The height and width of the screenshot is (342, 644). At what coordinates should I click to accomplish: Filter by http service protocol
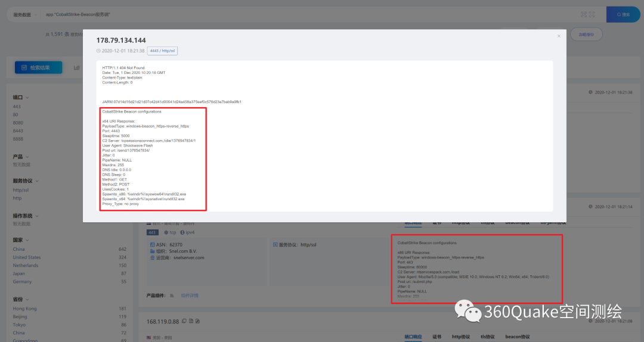point(17,198)
